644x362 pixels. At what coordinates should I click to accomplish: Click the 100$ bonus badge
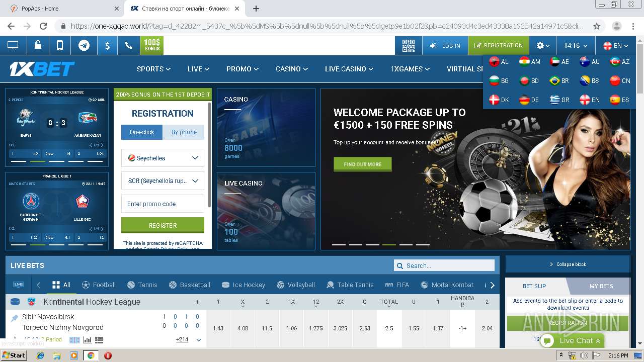pyautogui.click(x=152, y=45)
